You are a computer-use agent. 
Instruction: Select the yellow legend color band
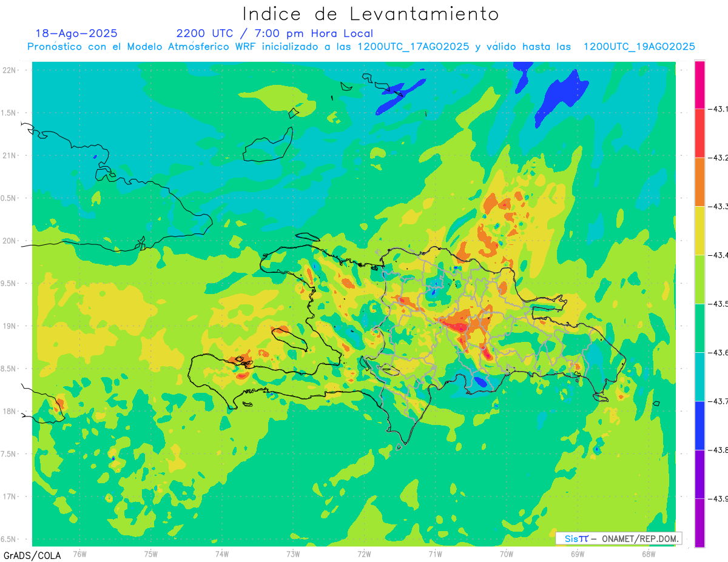[x=699, y=230]
